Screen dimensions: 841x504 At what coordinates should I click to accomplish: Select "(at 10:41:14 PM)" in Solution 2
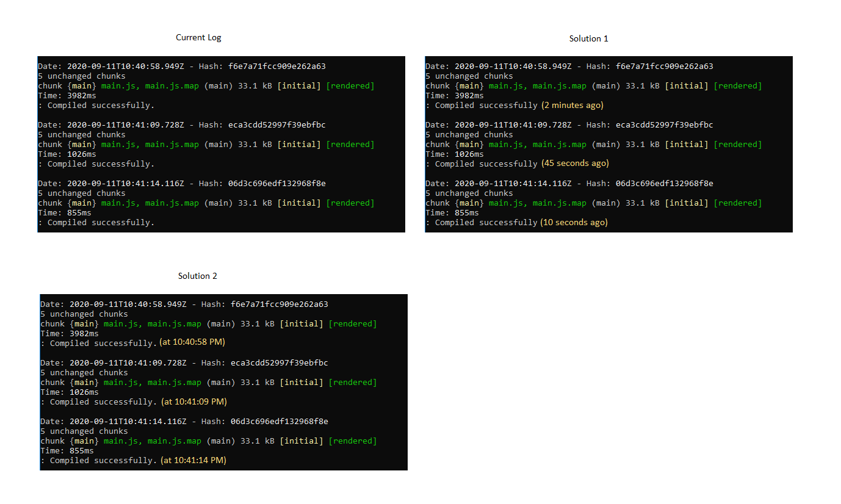(x=193, y=460)
